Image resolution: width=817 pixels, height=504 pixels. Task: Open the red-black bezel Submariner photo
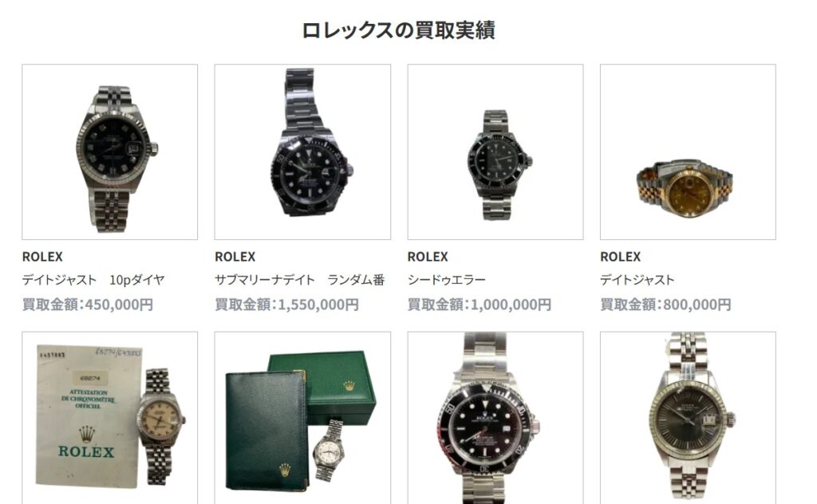coord(495,418)
